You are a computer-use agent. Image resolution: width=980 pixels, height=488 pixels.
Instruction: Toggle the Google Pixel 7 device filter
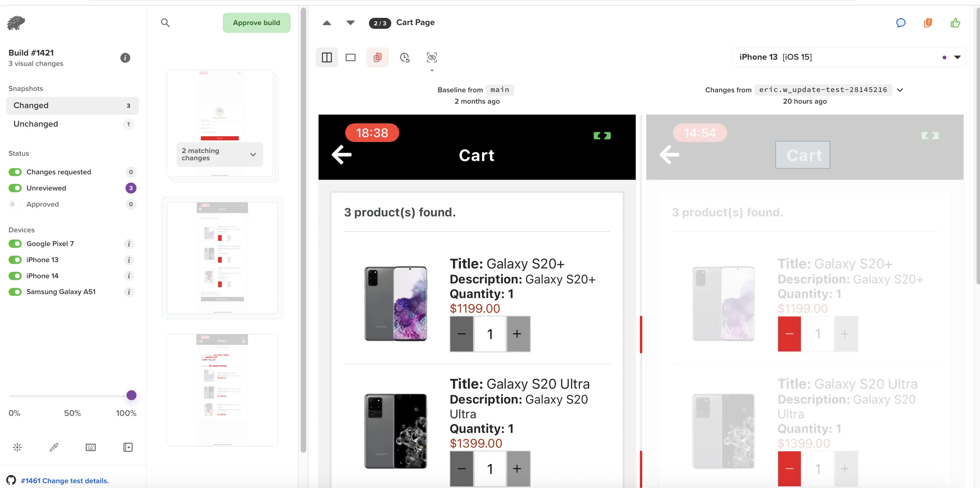15,244
